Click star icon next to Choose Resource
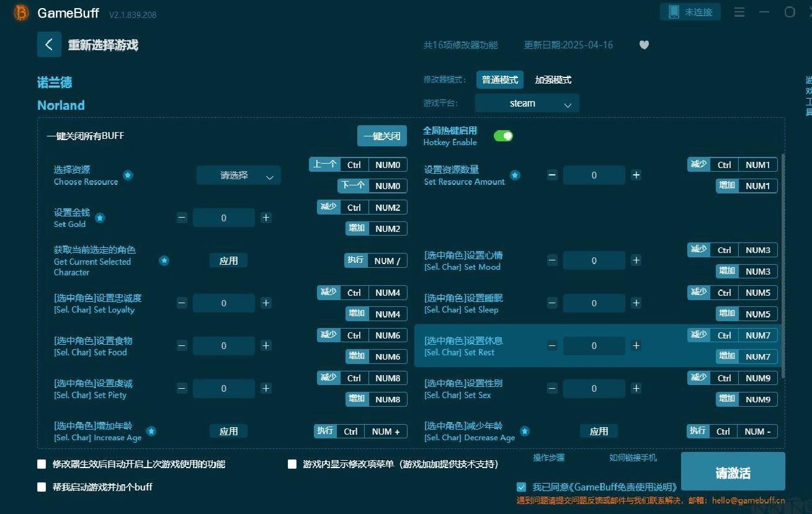812x514 pixels. (128, 175)
